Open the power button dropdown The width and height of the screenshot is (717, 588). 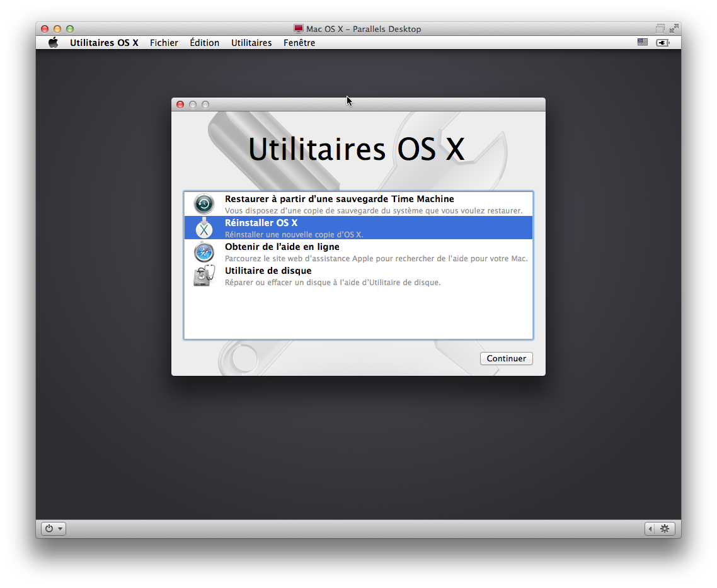click(54, 529)
